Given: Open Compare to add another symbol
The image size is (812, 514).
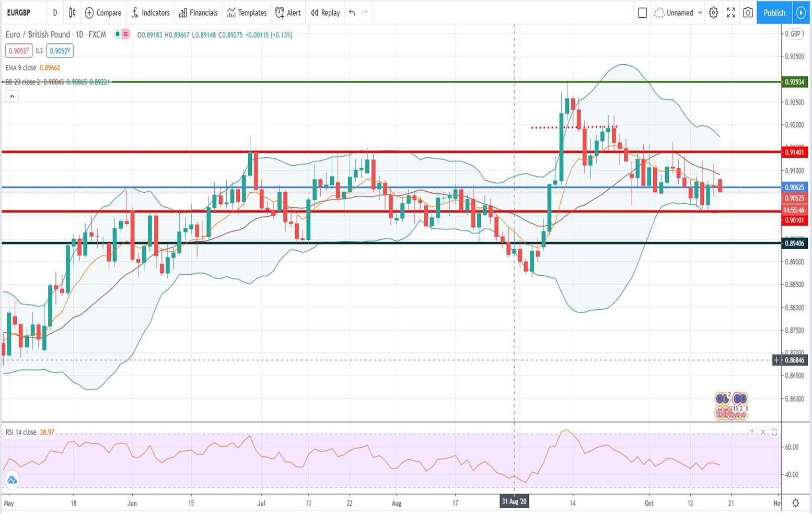Looking at the screenshot, I should point(103,13).
